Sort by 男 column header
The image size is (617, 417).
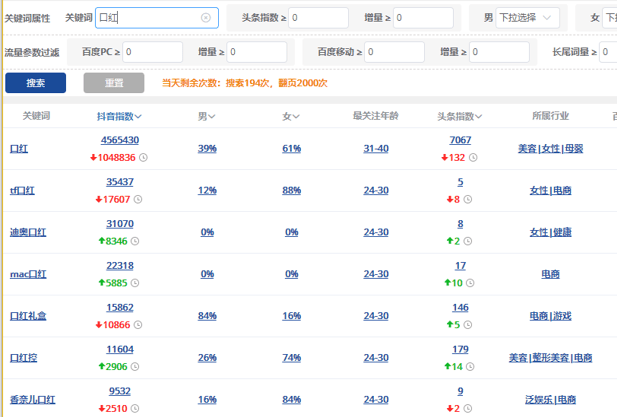207,116
